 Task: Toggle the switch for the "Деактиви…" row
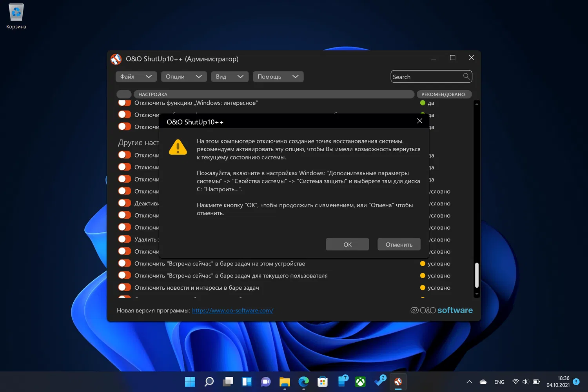125,203
